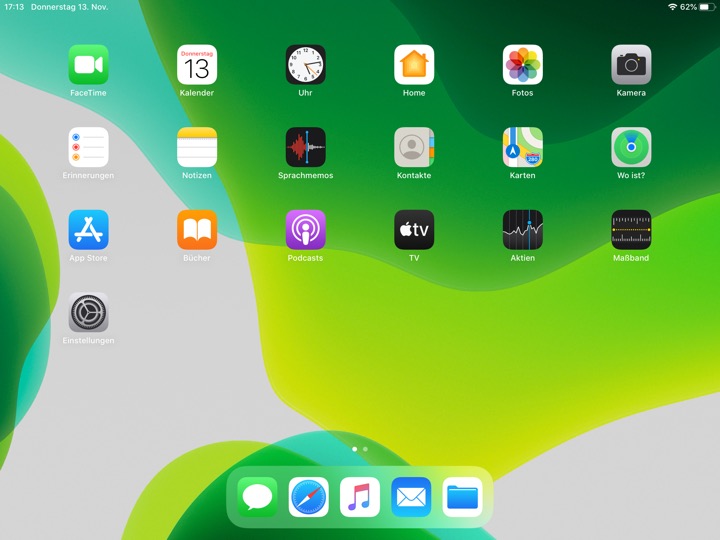
Task: Open the Bücher app
Action: coord(197,230)
